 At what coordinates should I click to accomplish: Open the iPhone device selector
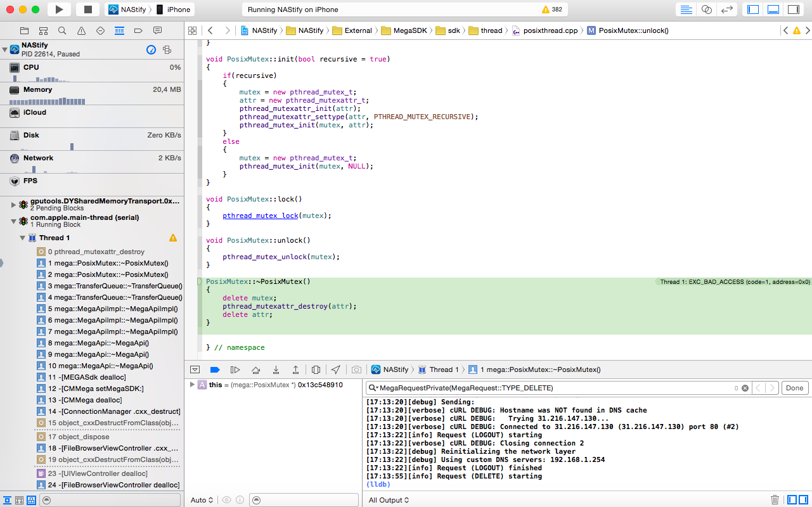click(173, 10)
